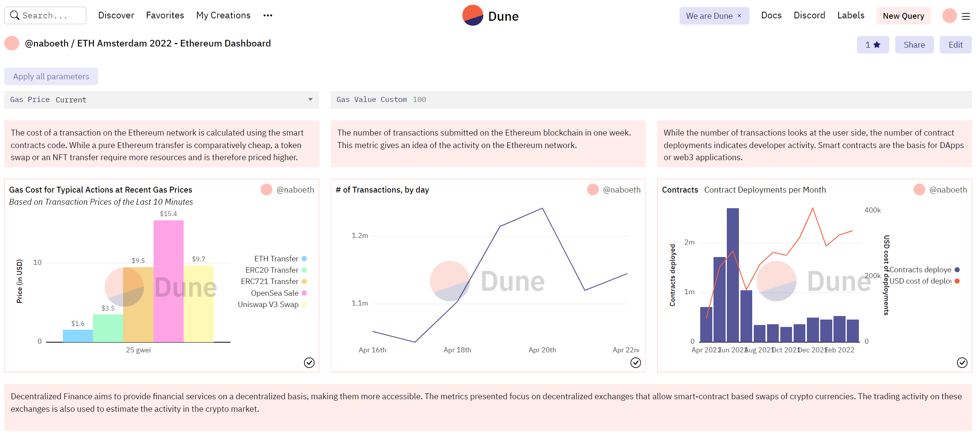Open the user profile avatar in header

pos(950,16)
